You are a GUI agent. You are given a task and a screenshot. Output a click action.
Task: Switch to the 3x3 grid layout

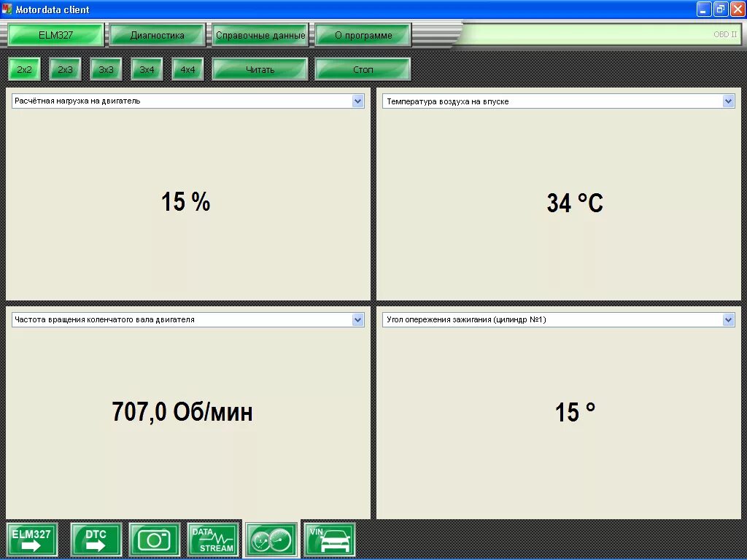click(x=106, y=69)
